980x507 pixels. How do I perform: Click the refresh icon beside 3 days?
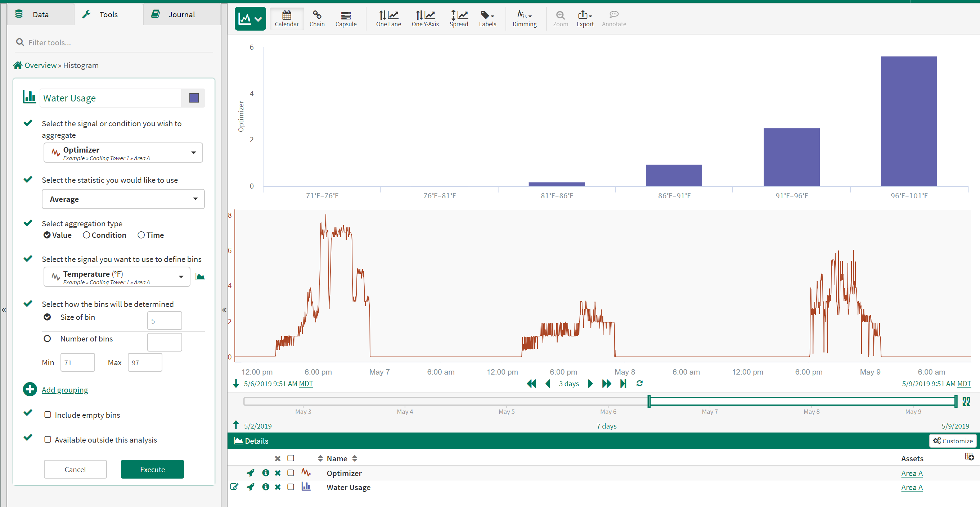click(x=639, y=383)
